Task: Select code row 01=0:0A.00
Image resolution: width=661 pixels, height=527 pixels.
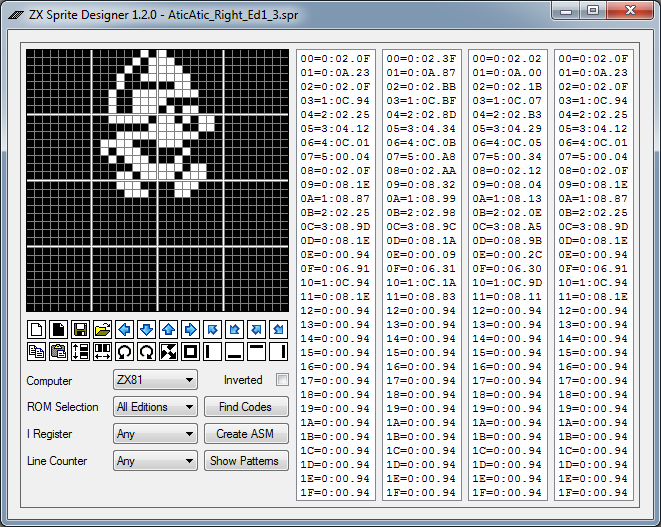Action: click(x=507, y=73)
